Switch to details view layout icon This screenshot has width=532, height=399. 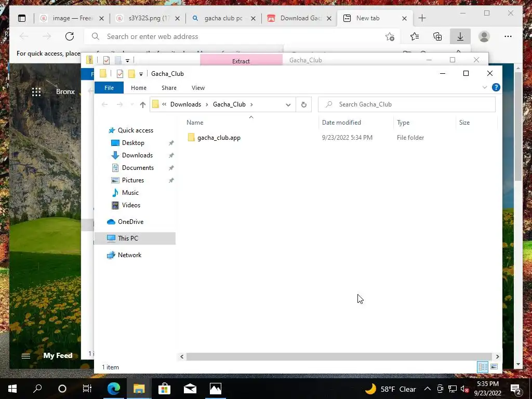click(x=483, y=367)
